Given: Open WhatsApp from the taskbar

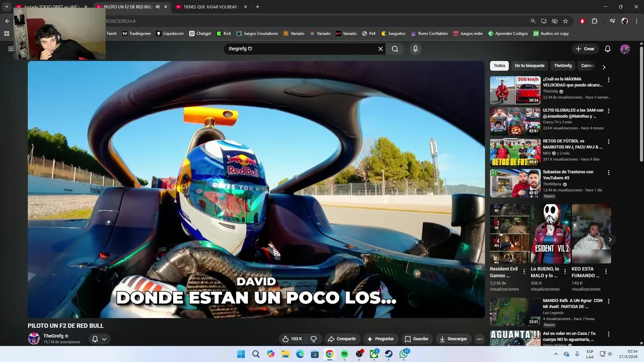Looking at the screenshot, I should [x=404, y=354].
